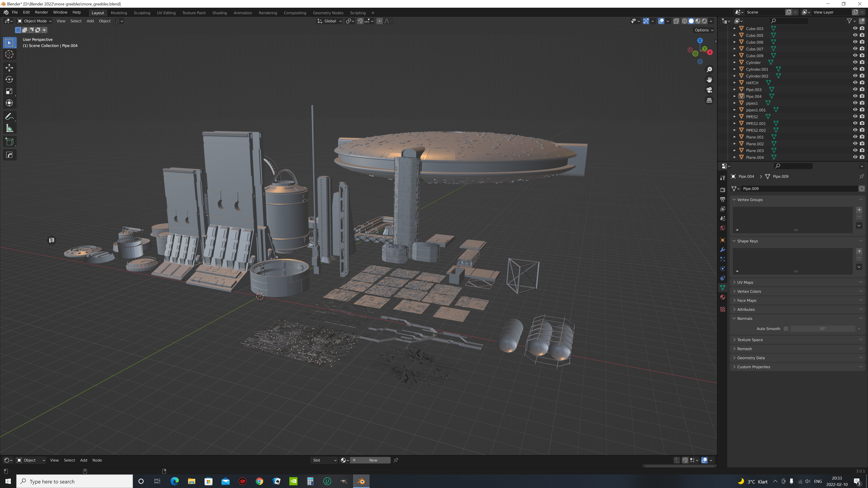Expand the Pipe.003 outliner item
Screen dimensions: 868x488
[735, 89]
